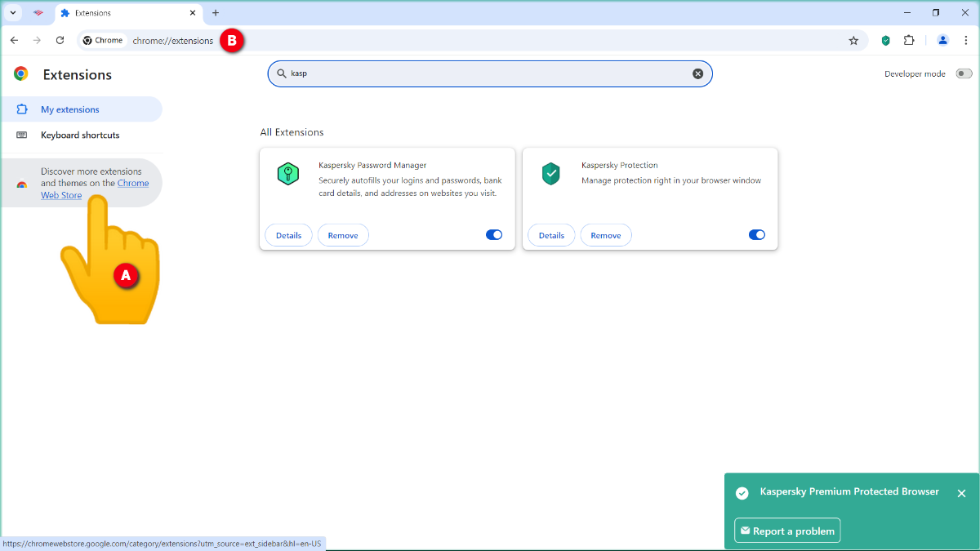Open Chrome's three-dot menu

click(965, 40)
